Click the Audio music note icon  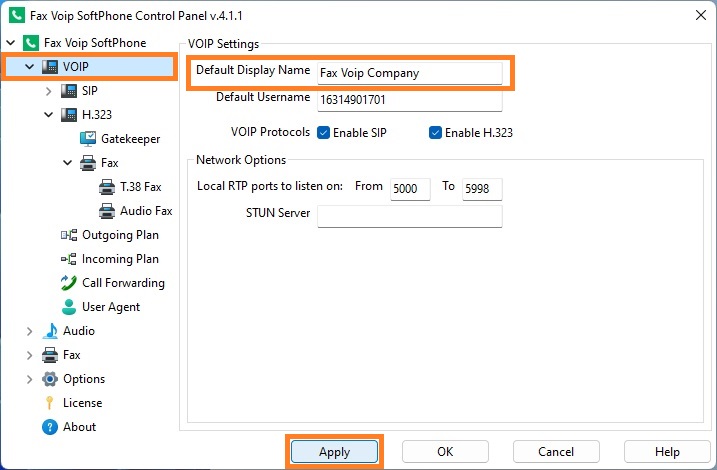click(50, 331)
